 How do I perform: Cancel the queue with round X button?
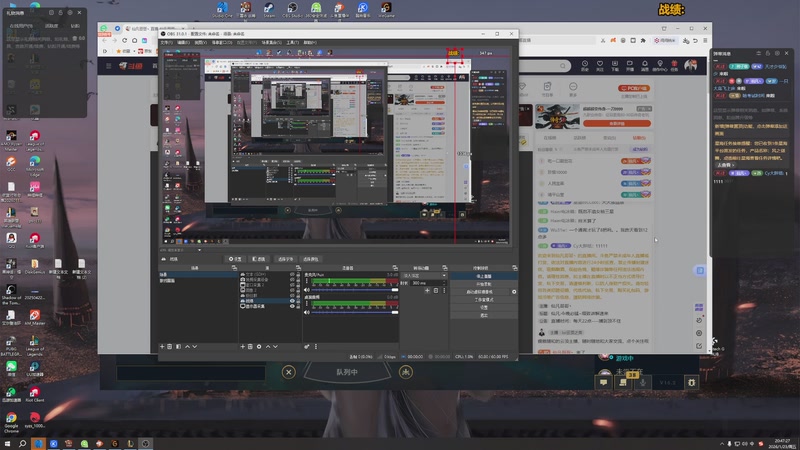click(x=288, y=372)
